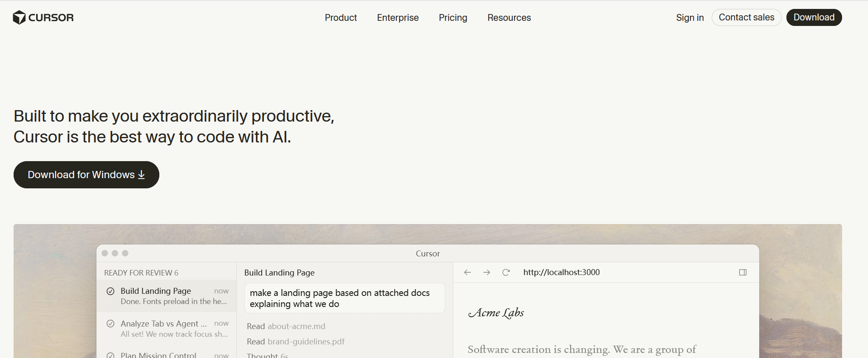Click the Download button in the header

(814, 17)
